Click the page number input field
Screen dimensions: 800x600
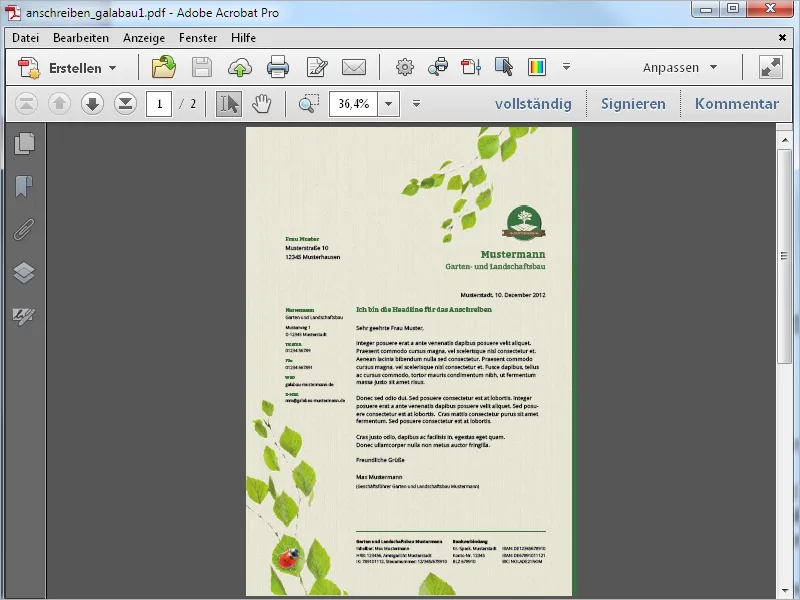(x=159, y=104)
